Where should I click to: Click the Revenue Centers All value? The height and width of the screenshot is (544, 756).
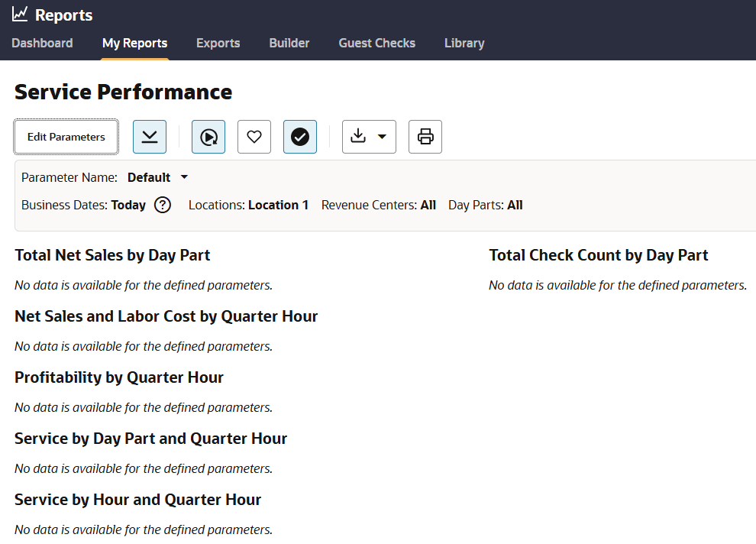428,205
